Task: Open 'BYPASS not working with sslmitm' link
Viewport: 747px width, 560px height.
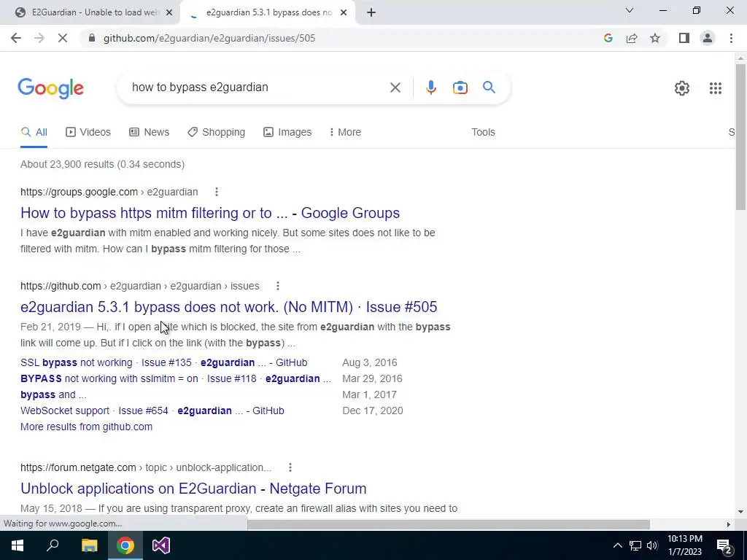Action: click(x=176, y=379)
